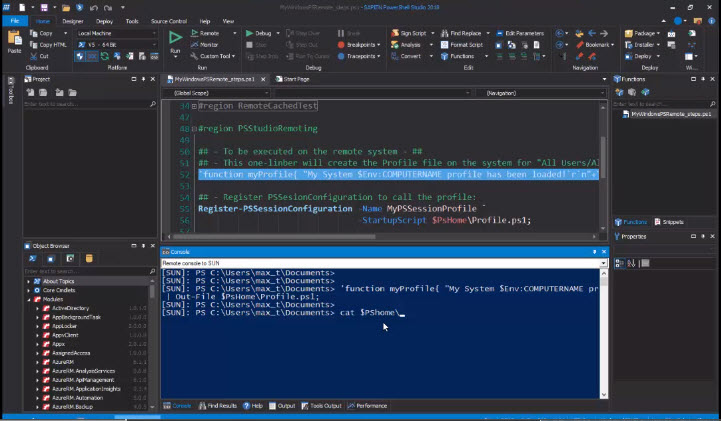This screenshot has width=721, height=421.
Task: Switch to the Snippets panel tab
Action: [x=669, y=222]
